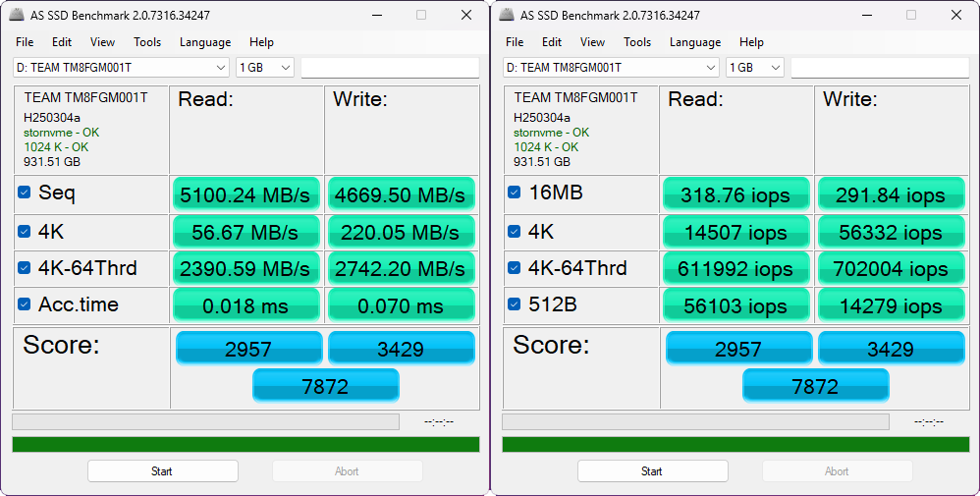Click the 2957 read score in left window
Image resolution: width=980 pixels, height=496 pixels.
[x=248, y=348]
